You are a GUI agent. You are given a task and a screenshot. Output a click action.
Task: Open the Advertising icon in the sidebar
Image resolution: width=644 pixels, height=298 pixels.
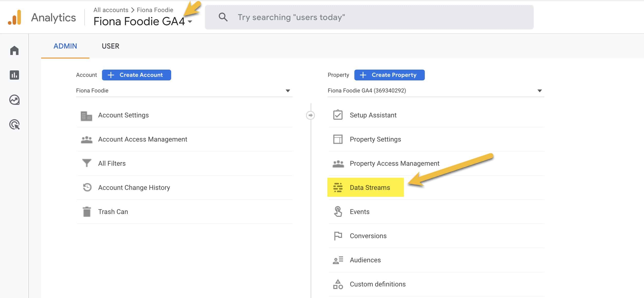[x=14, y=125]
